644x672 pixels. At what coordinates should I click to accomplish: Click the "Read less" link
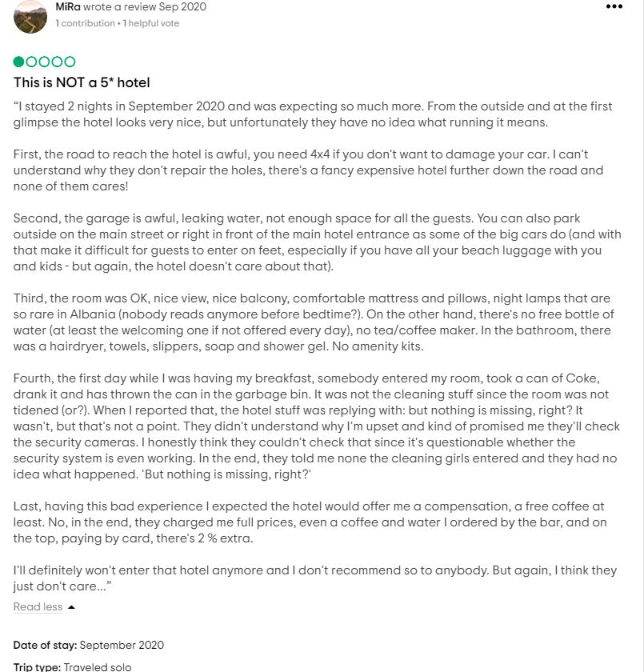38,607
